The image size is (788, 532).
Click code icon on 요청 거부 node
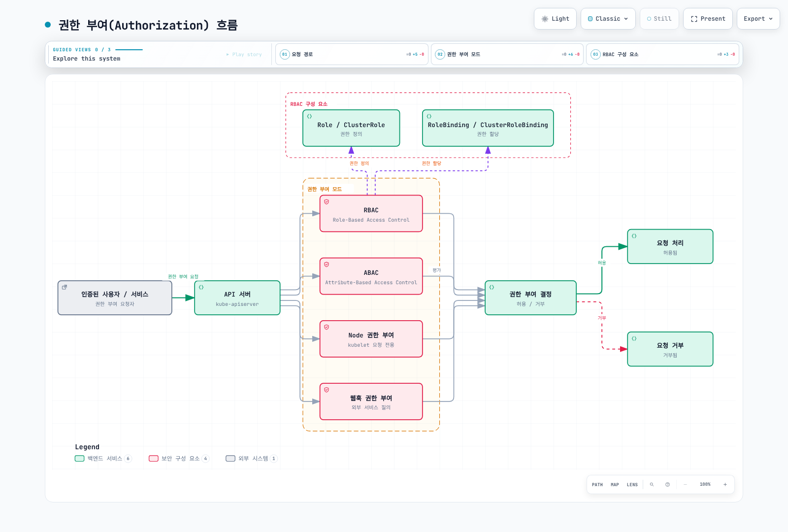(x=634, y=338)
